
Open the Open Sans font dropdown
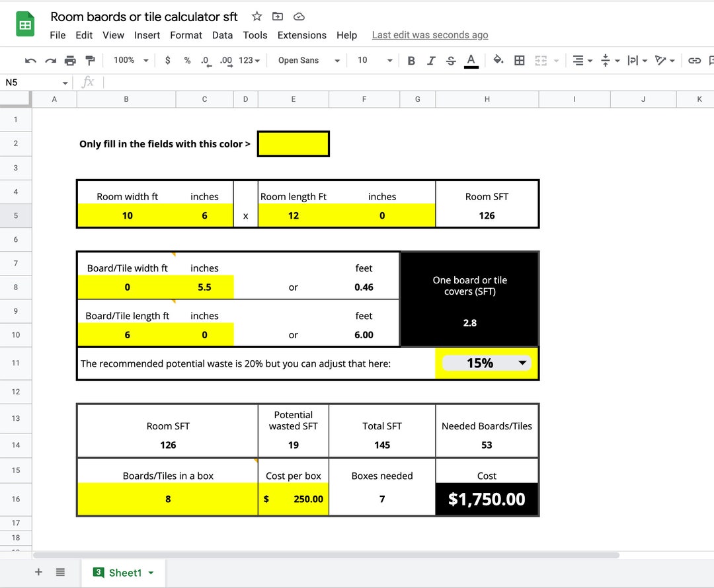(x=306, y=60)
